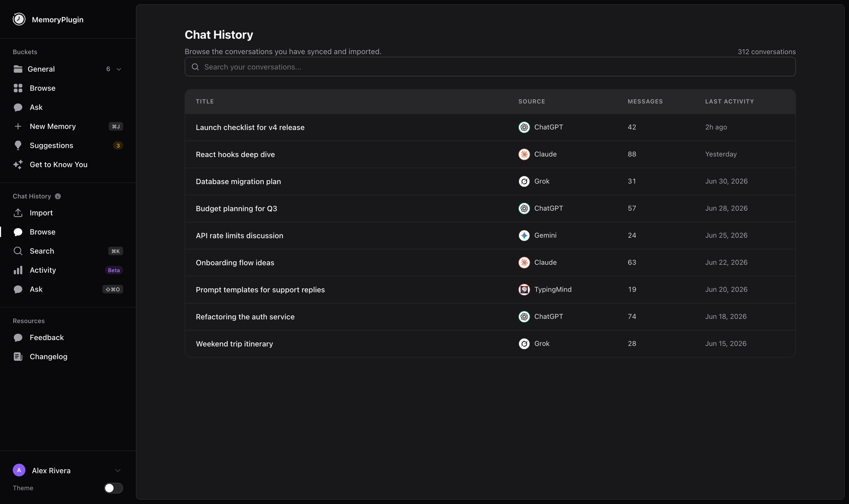Go to Import under Chat History

tap(68, 213)
